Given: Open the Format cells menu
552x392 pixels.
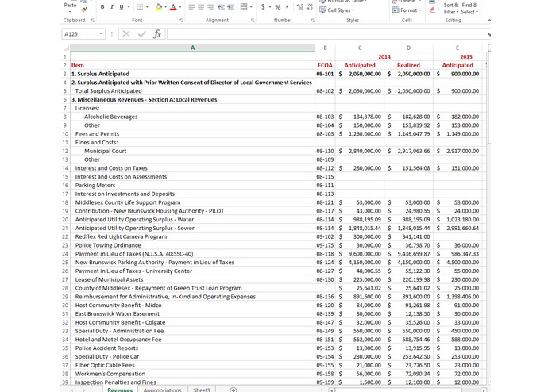Looking at the screenshot, I should pyautogui.click(x=407, y=10).
